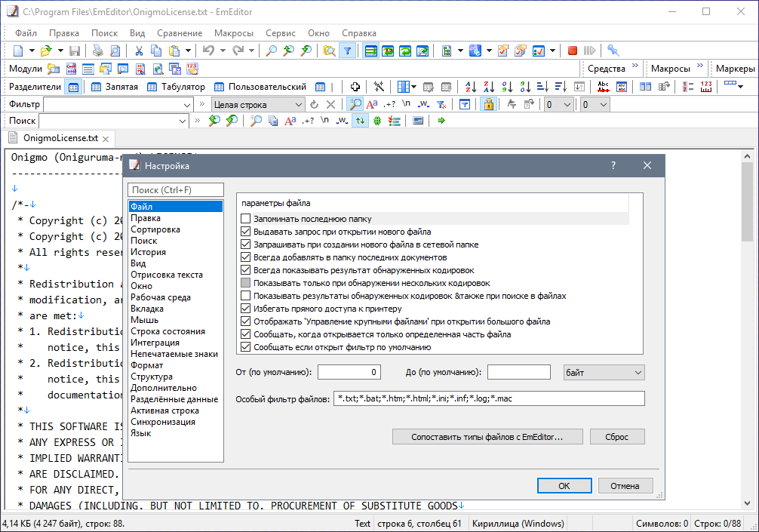Viewport: 759px width, 532px height.
Task: Click the Cut scissors icon
Action: 139,51
